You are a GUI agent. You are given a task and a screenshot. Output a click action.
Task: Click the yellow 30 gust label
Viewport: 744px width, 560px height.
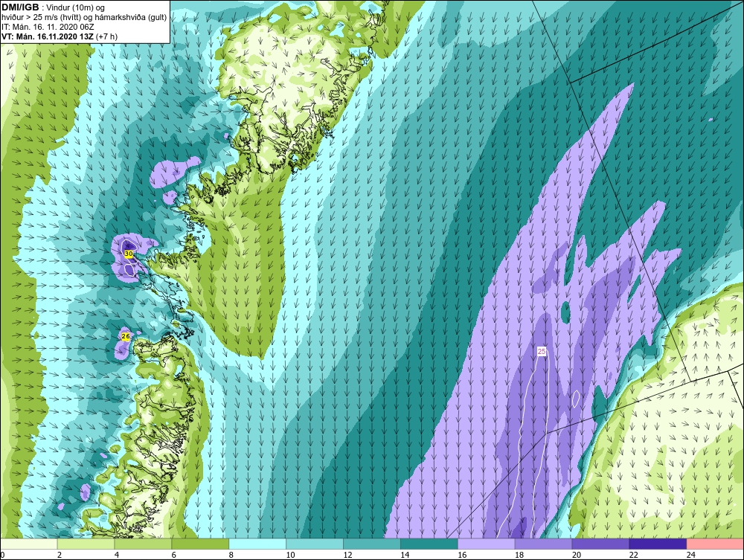pos(129,254)
